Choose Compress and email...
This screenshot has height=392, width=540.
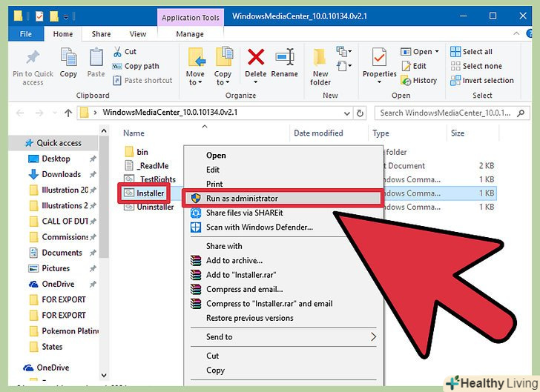[245, 290]
